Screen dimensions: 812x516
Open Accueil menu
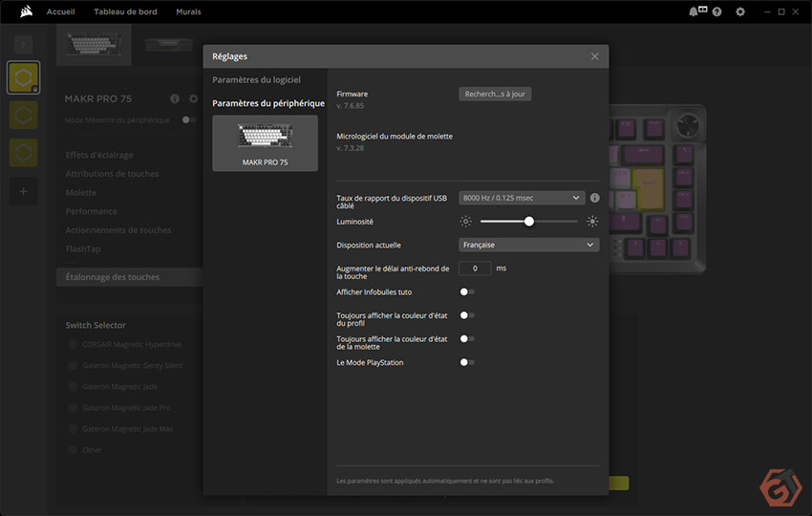60,11
